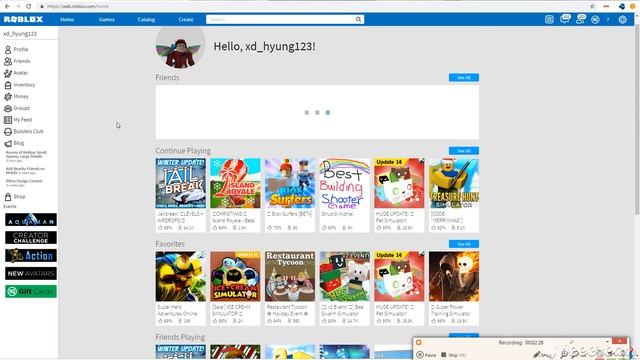Open the New Avatars event banner

tap(31, 273)
